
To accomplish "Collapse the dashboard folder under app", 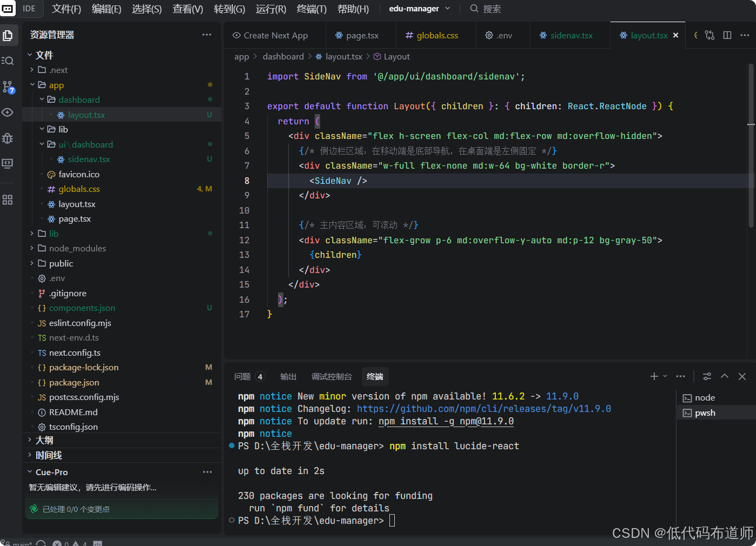I will tap(122, 99).
